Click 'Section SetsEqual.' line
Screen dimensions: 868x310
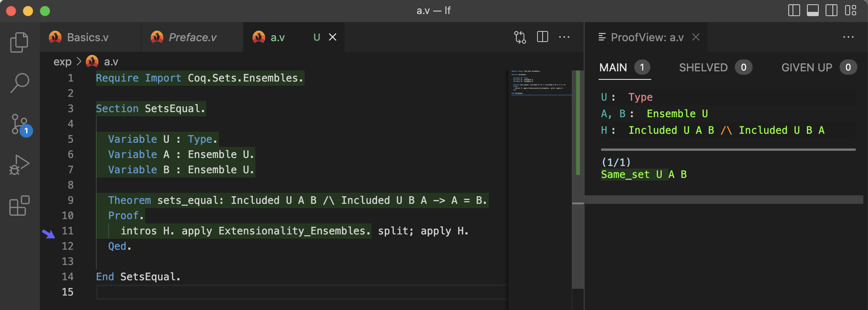(x=151, y=109)
